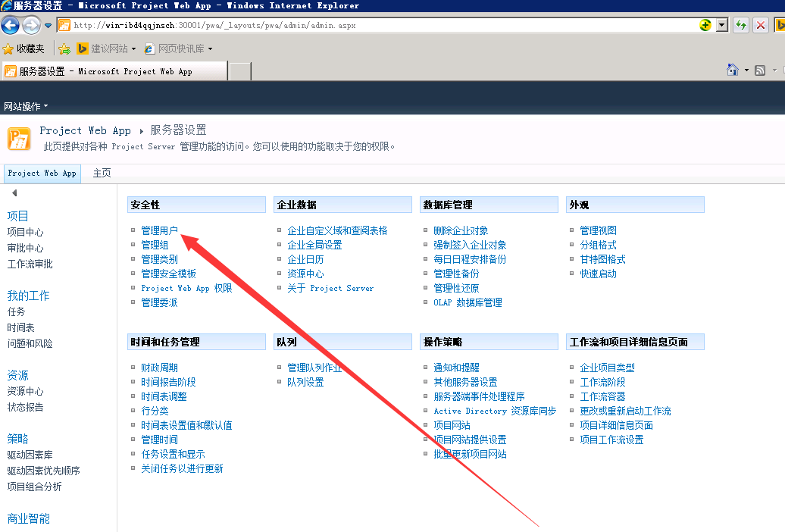The width and height of the screenshot is (785, 532).
Task: Click the 管理组 link
Action: 155,245
